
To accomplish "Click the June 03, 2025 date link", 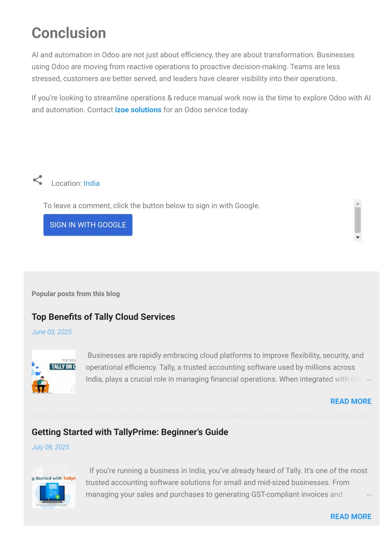I will pos(52,332).
